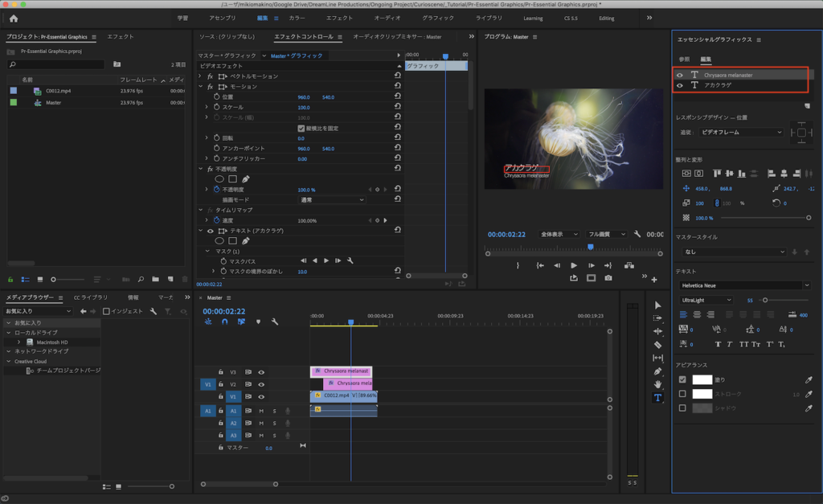The width and height of the screenshot is (823, 504).
Task: Toggle V3 track output eye
Action: 261,371
